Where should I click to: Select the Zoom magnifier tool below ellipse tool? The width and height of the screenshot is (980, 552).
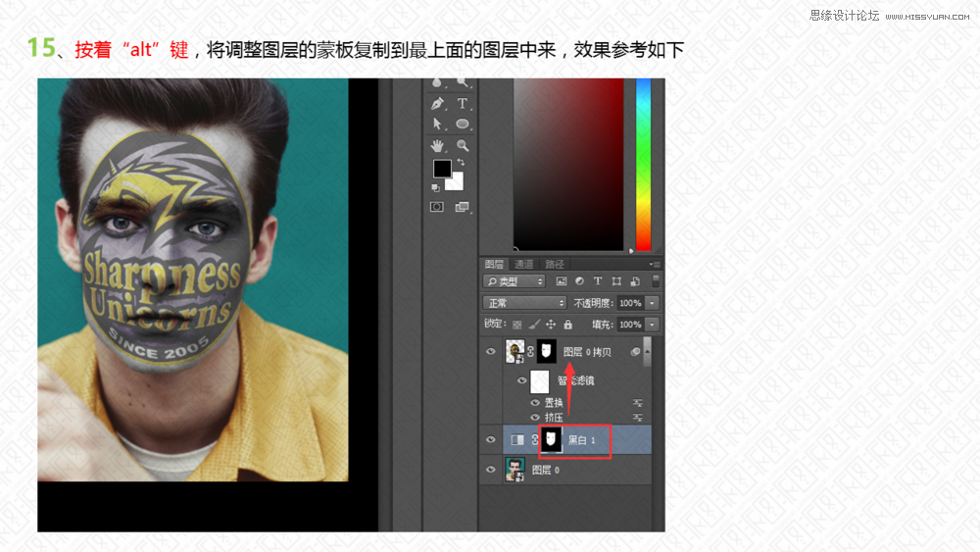click(462, 146)
